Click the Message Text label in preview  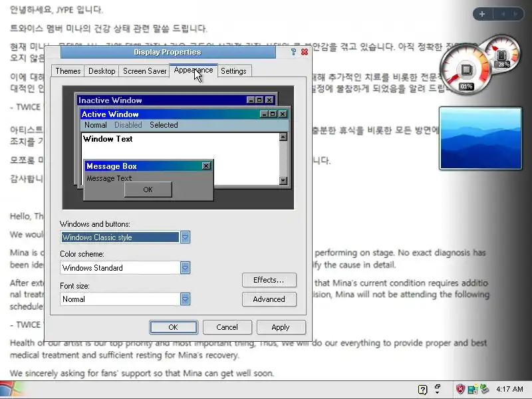(x=109, y=178)
